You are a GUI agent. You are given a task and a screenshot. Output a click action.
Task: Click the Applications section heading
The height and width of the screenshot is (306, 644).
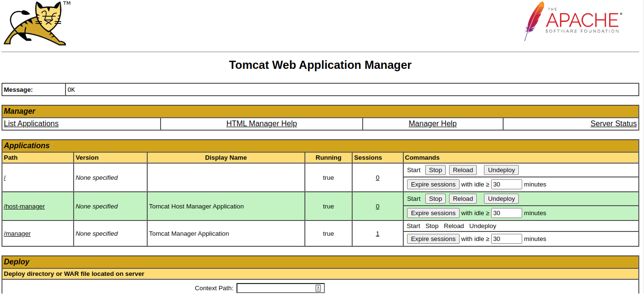click(x=27, y=145)
